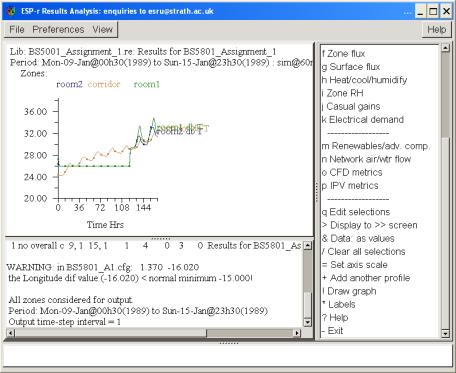Maximize the Results Analysis window

pos(433,12)
